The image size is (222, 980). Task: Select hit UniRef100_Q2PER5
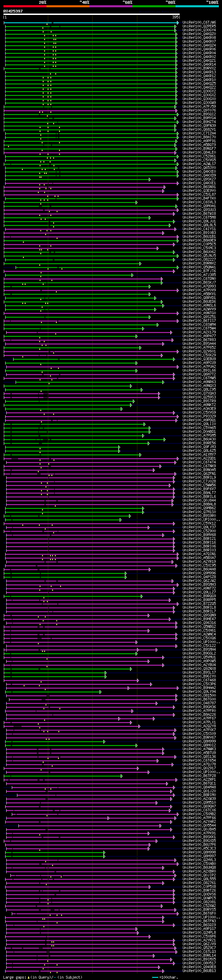[x=199, y=26]
